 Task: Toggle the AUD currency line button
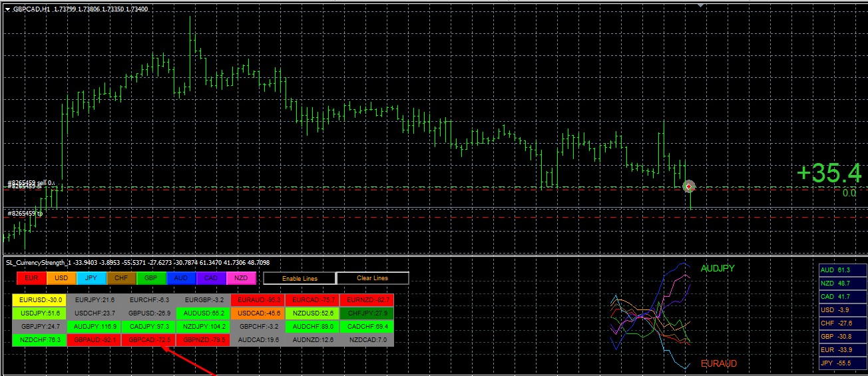[181, 278]
